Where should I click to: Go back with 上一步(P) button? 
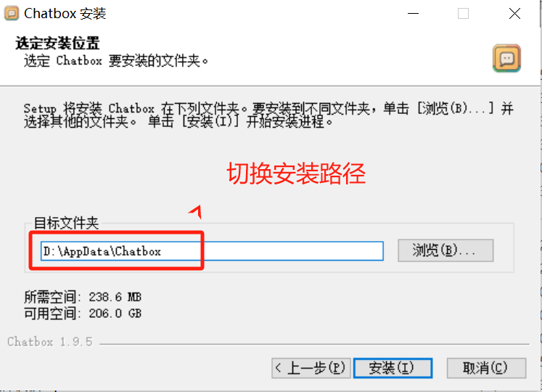311,368
